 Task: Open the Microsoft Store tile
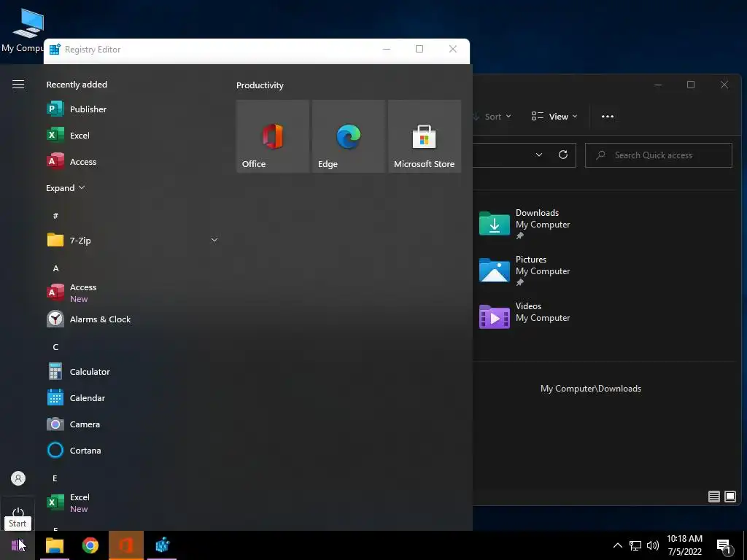point(425,136)
